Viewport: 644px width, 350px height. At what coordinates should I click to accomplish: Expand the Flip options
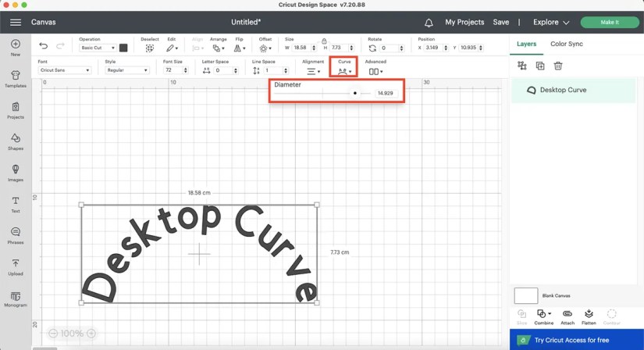tap(240, 48)
